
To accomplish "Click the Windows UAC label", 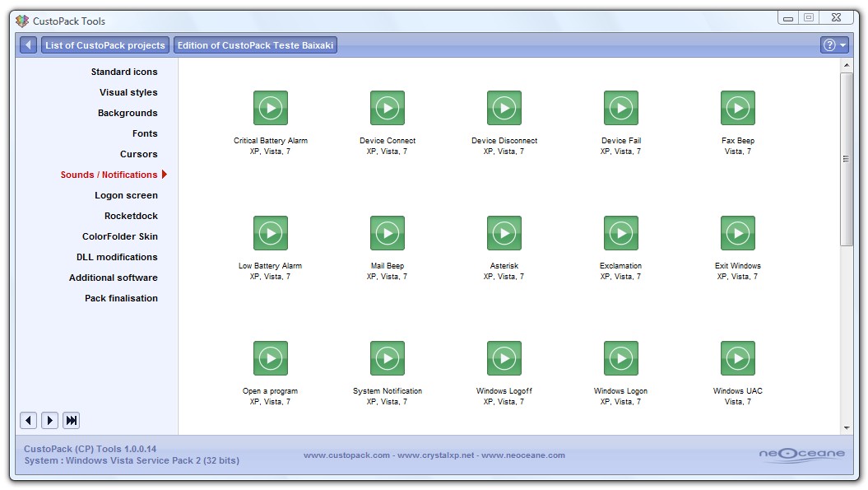I will click(738, 391).
